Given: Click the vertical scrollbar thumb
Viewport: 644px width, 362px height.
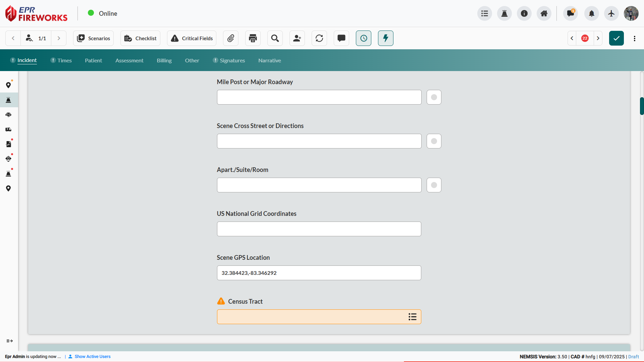Looking at the screenshot, I should (641, 106).
